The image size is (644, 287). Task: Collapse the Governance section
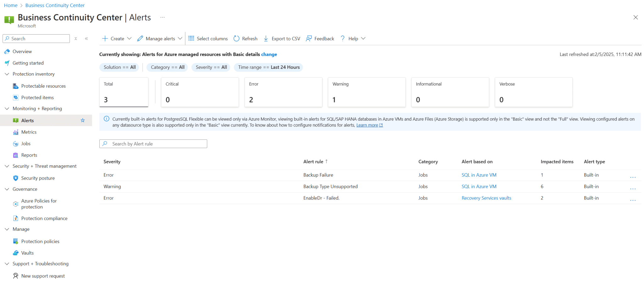point(7,189)
